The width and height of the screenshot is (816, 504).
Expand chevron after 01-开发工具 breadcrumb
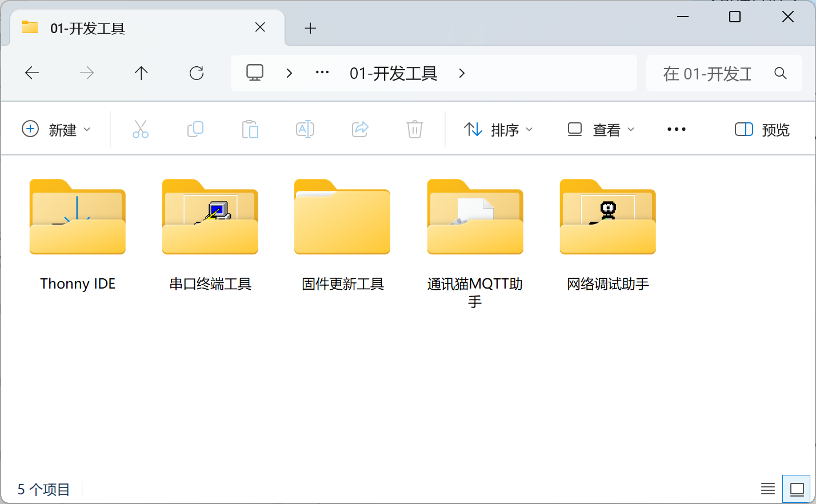pyautogui.click(x=462, y=73)
